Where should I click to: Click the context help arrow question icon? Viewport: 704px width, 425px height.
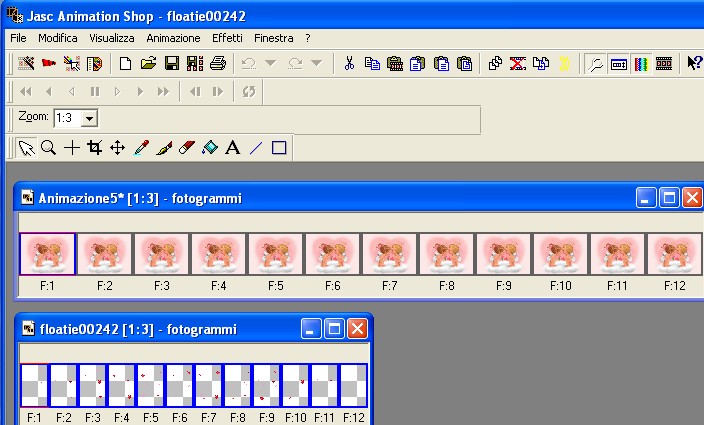(x=694, y=62)
